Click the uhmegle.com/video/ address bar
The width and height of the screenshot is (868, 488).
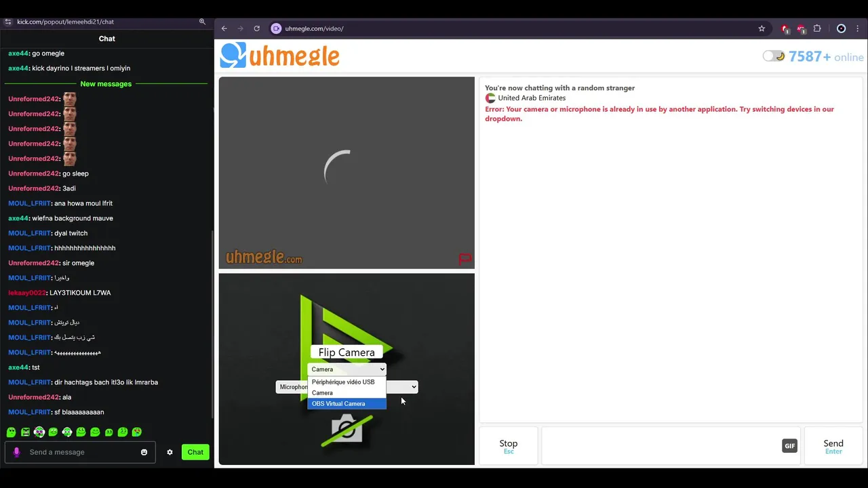tap(314, 28)
